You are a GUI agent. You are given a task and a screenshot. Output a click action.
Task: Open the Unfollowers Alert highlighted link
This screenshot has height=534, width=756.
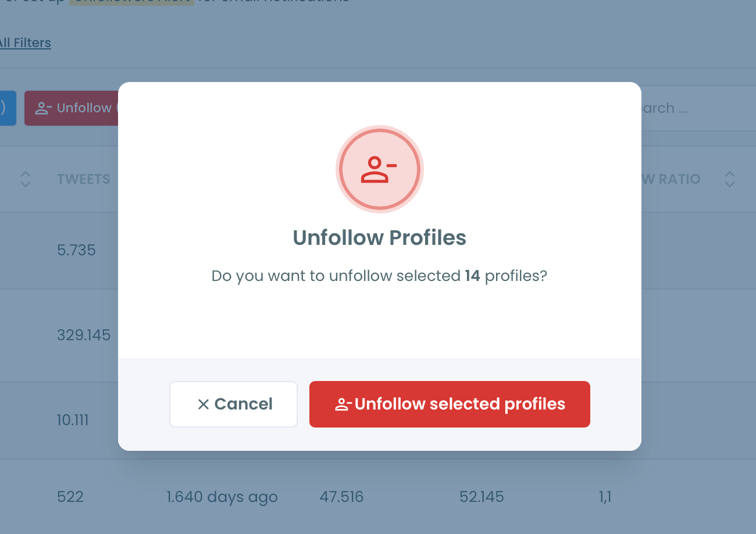coord(132,2)
